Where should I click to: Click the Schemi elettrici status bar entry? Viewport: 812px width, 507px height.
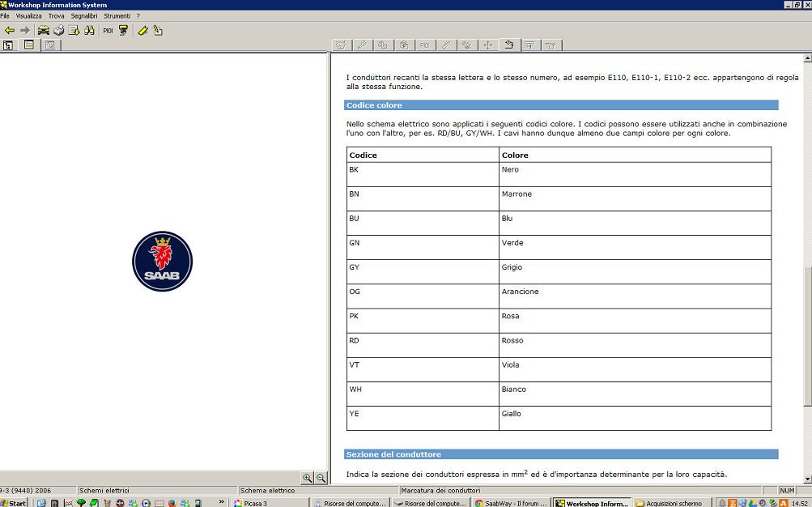(x=157, y=491)
